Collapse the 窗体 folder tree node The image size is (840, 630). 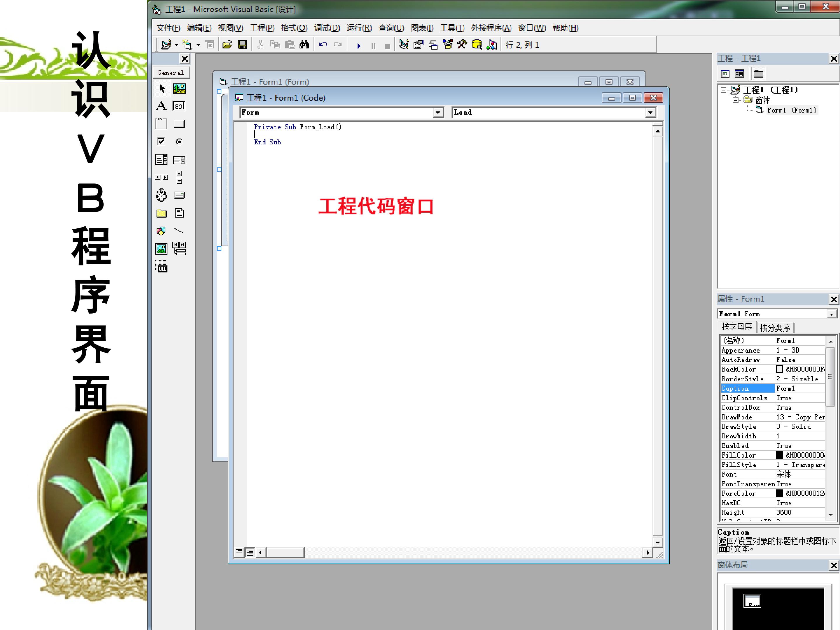[x=735, y=100]
